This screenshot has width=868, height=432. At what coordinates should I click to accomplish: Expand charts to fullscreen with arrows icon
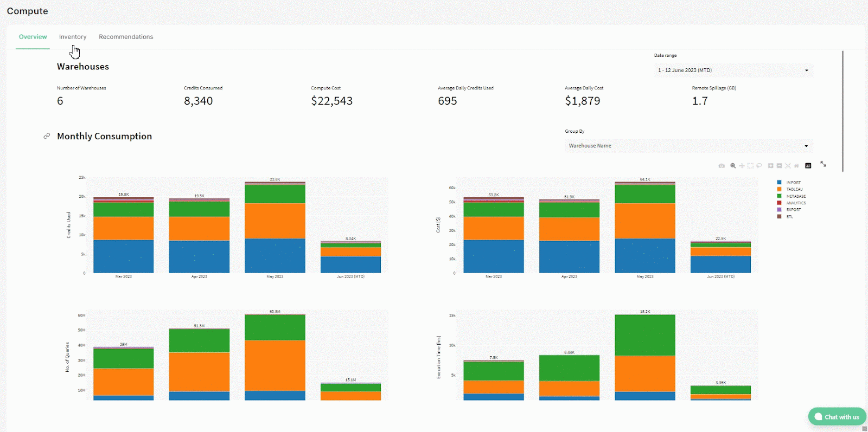click(x=823, y=164)
